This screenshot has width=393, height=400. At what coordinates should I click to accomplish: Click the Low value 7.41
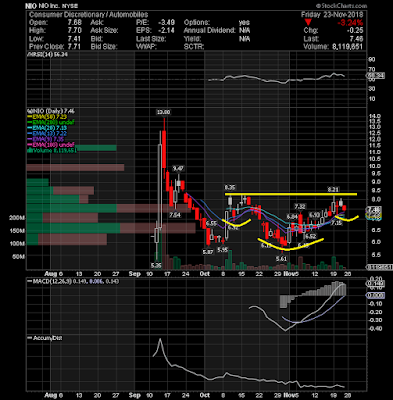pyautogui.click(x=74, y=38)
